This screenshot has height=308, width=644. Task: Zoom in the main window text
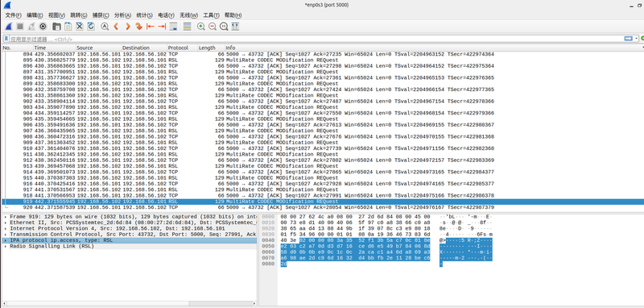(200, 27)
